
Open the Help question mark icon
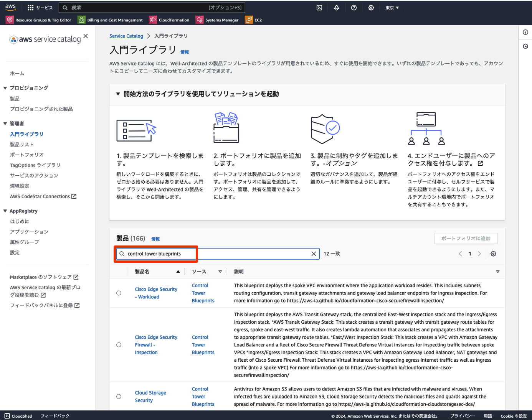[x=354, y=7]
